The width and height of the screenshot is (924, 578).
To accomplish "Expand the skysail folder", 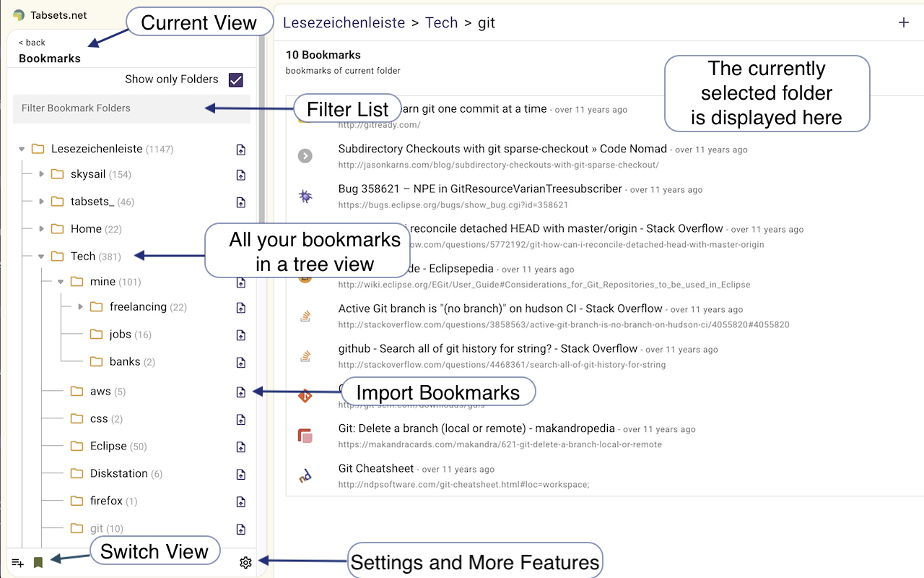I will [41, 174].
